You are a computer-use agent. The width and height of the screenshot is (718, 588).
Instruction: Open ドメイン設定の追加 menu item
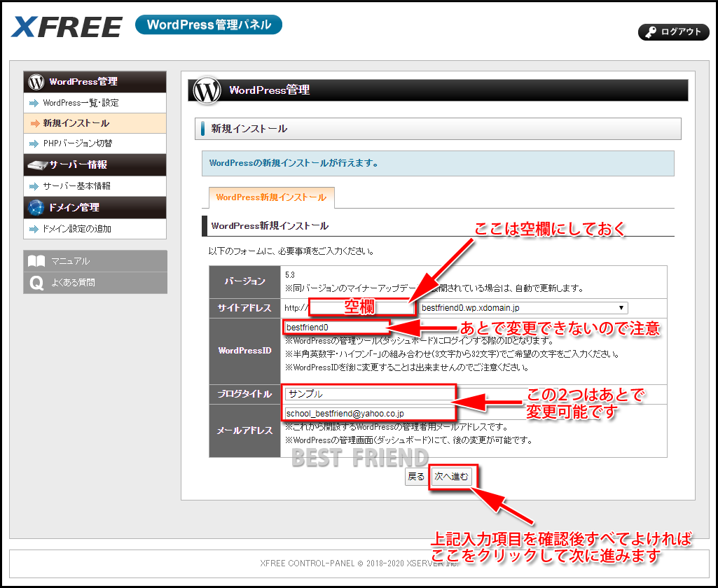(x=95, y=228)
